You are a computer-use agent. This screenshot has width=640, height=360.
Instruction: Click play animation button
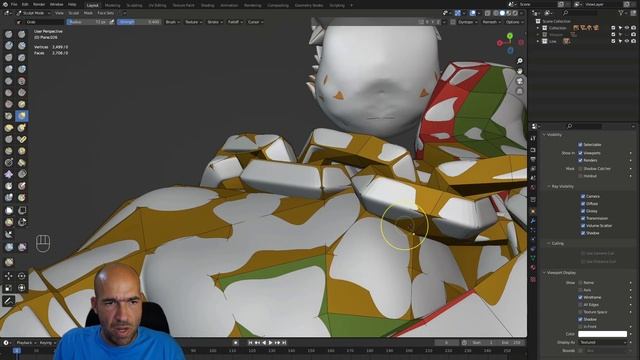(x=271, y=343)
